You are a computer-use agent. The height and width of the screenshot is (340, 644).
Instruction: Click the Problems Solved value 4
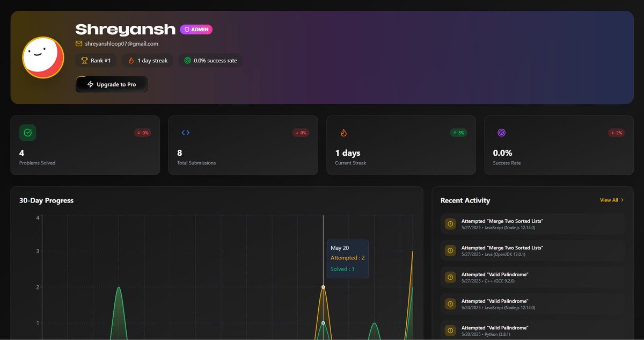[x=21, y=153]
